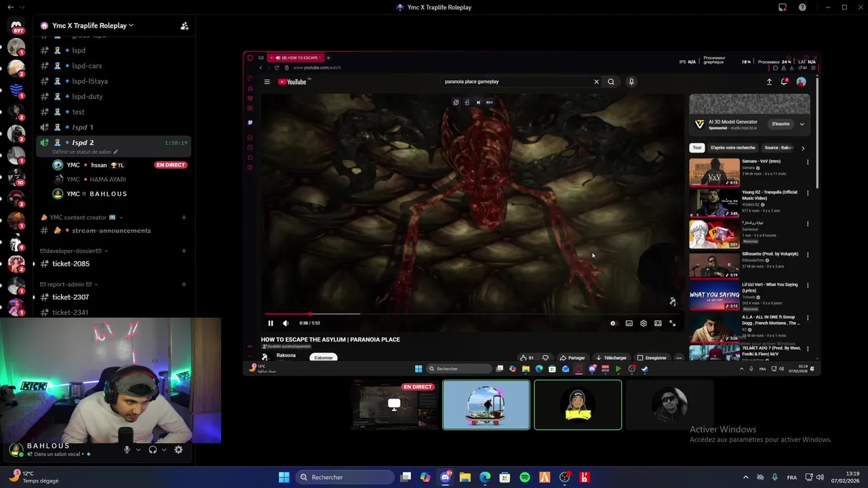The height and width of the screenshot is (488, 868).
Task: Open the ticket-2085 channel
Action: click(71, 264)
